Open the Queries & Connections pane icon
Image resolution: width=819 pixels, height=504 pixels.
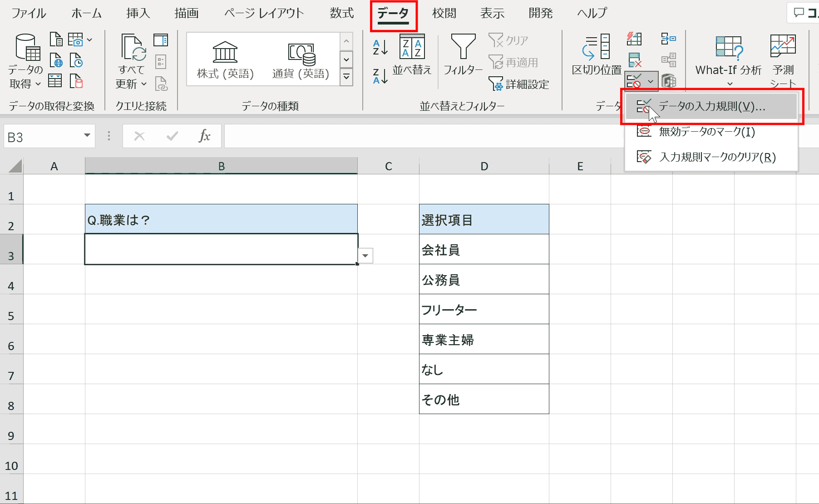[161, 40]
